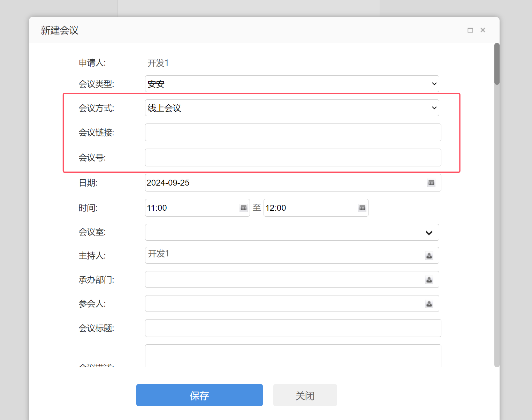Open the date picker calendar icon

pos(431,183)
